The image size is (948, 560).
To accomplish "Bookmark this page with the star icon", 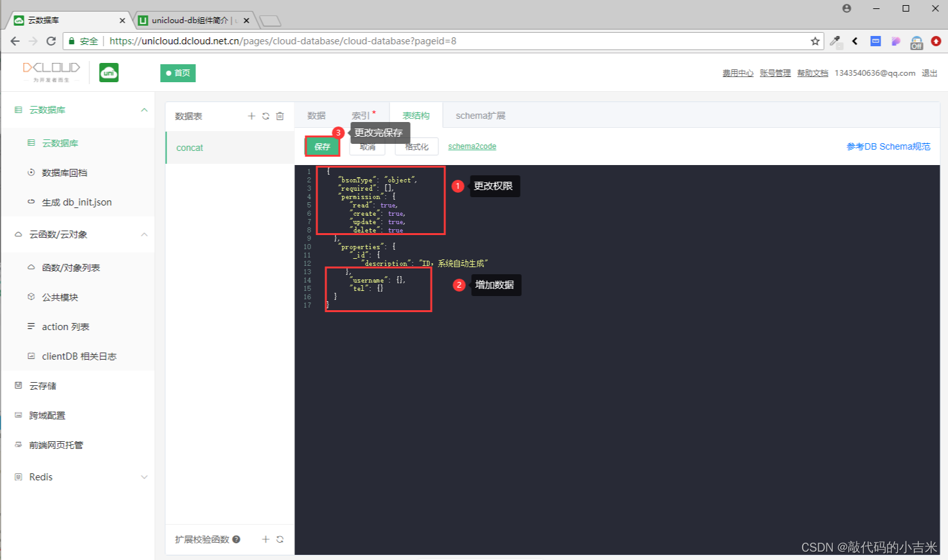I will tap(815, 41).
